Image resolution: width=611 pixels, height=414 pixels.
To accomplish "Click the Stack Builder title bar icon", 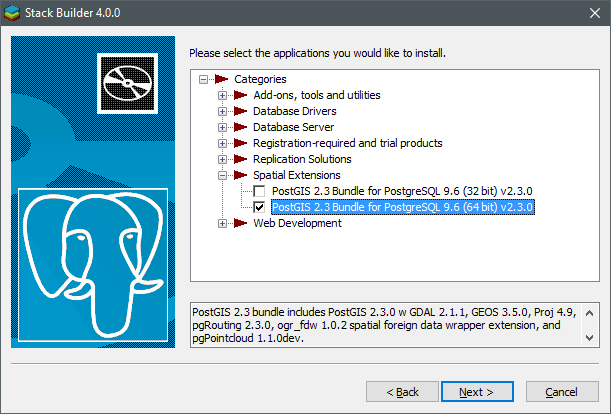I will 12,13.
